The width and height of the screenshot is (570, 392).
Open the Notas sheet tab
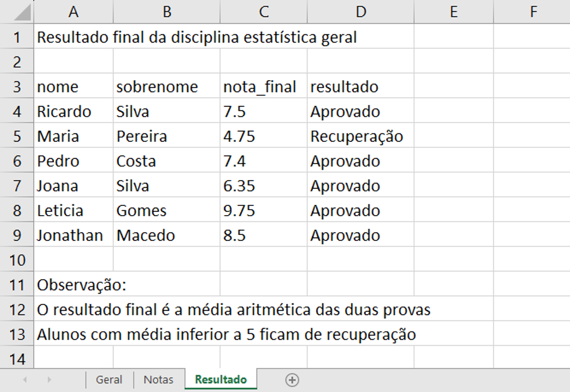pyautogui.click(x=159, y=380)
